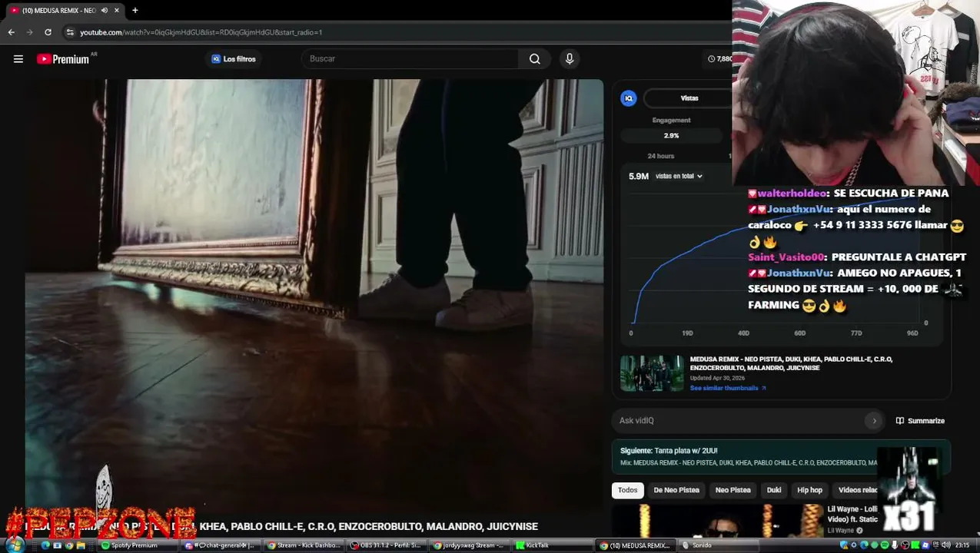Open the Lil Wayne channel name

[840, 530]
